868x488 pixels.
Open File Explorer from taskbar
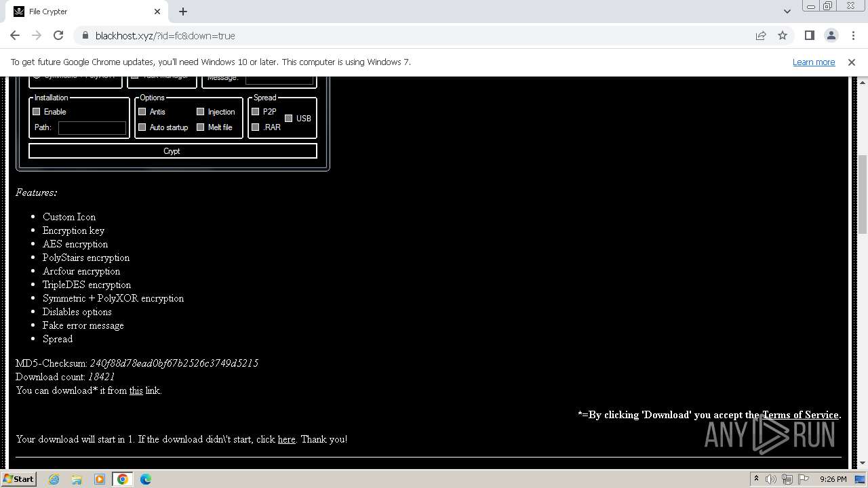(77, 479)
